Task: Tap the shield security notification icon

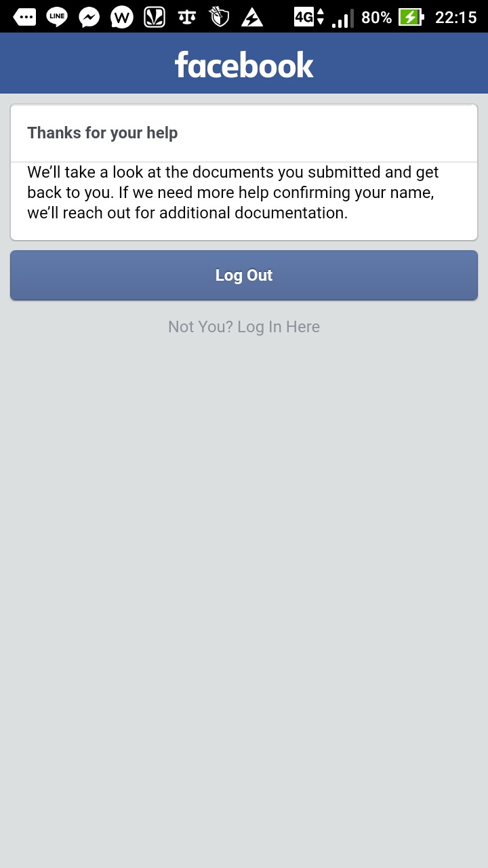Action: 220,17
